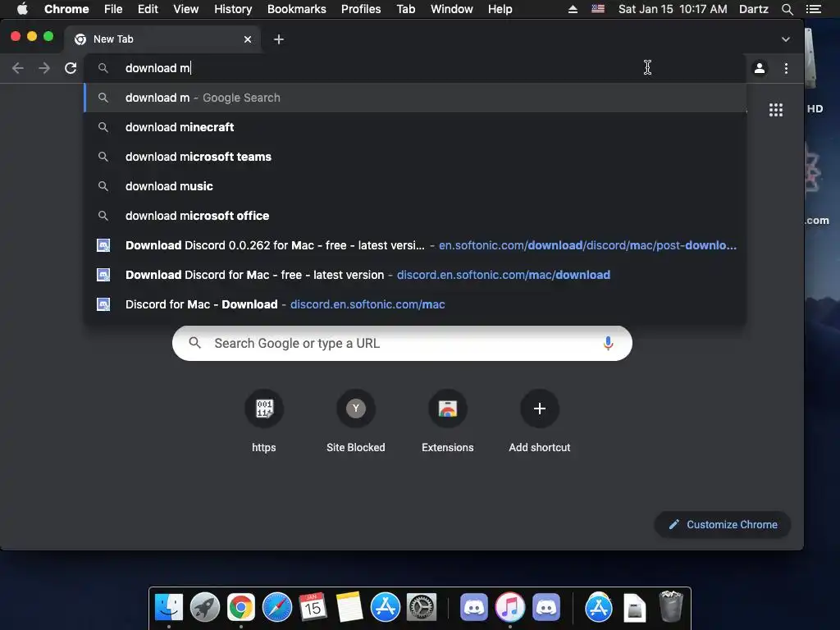Click the 'Customize Chrome' button
Screen dimensions: 840x630
[722, 524]
